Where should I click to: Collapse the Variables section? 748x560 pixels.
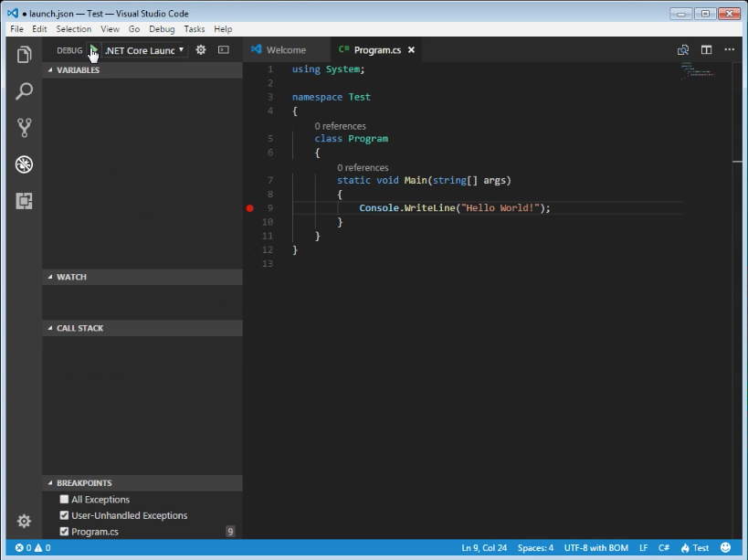(142, 69)
